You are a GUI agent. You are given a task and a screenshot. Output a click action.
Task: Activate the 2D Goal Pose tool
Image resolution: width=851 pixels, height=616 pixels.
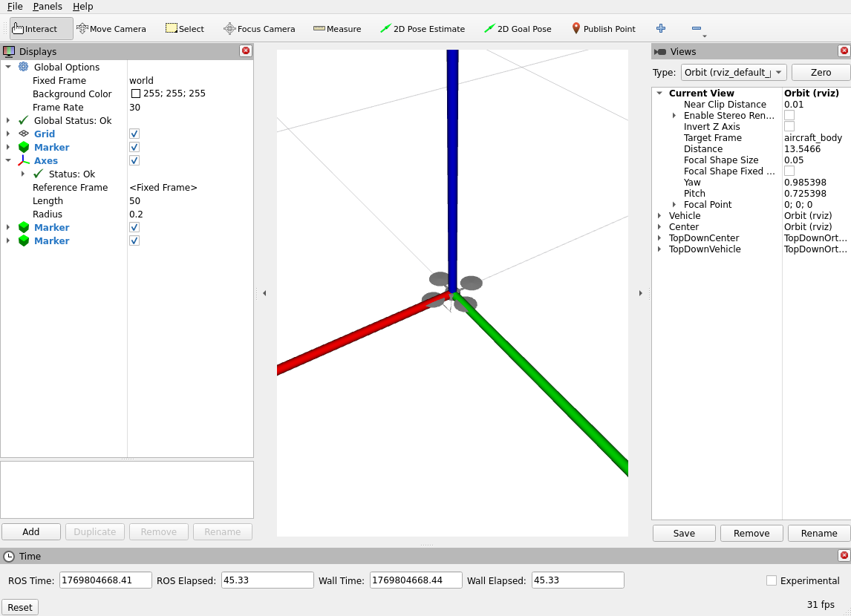point(518,29)
